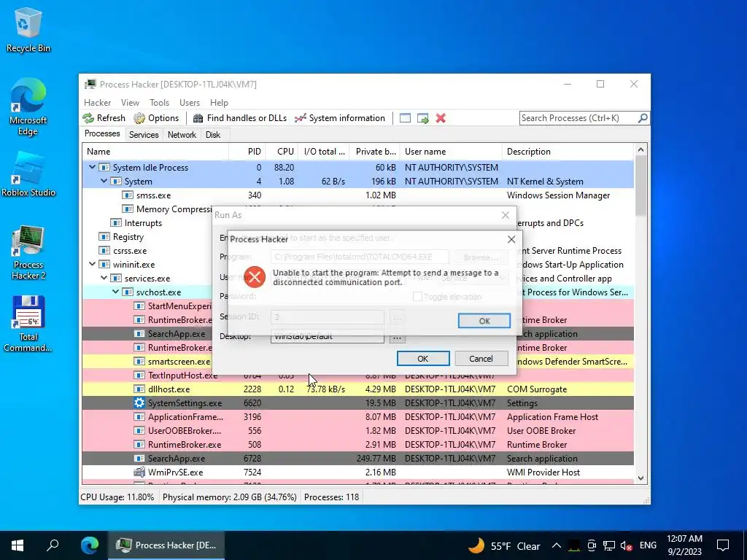Click the red error icon in dialog

255,277
